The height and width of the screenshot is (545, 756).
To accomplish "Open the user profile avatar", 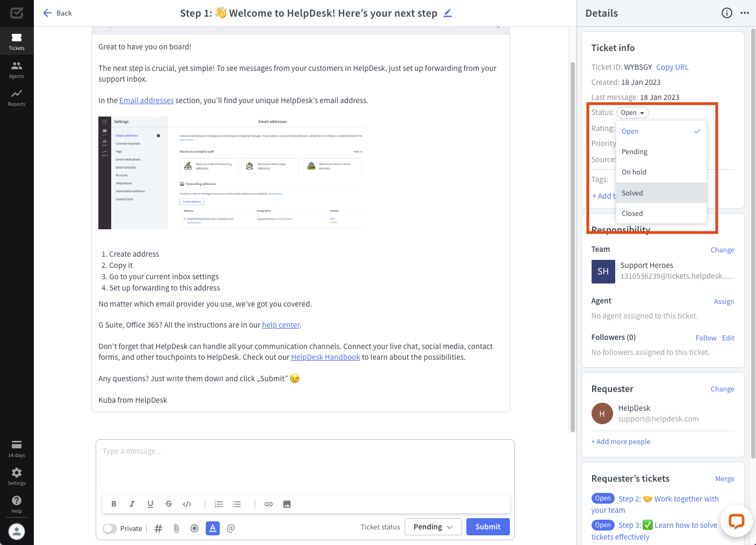I will [17, 532].
